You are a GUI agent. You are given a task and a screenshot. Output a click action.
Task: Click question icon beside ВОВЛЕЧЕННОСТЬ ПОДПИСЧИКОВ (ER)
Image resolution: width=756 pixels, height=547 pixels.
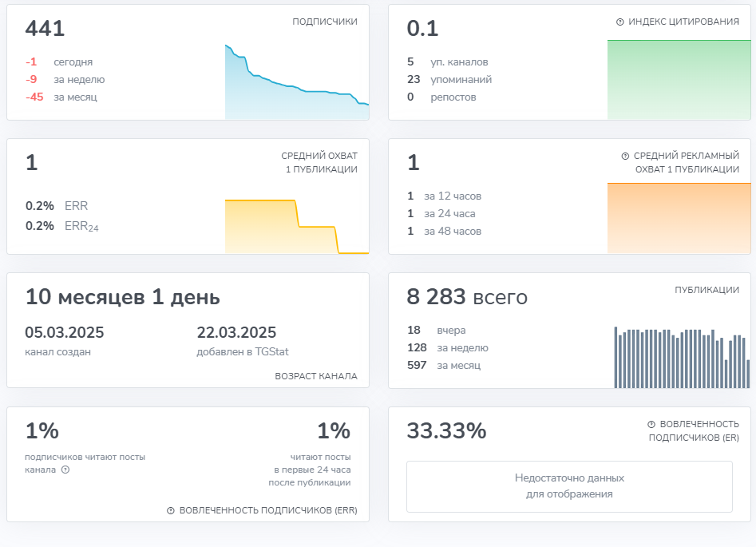point(651,425)
